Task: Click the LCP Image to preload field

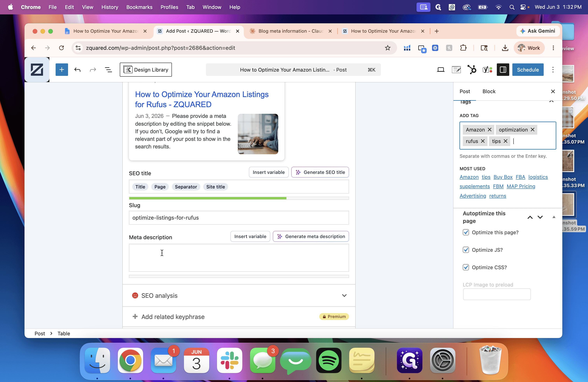Action: tap(497, 294)
